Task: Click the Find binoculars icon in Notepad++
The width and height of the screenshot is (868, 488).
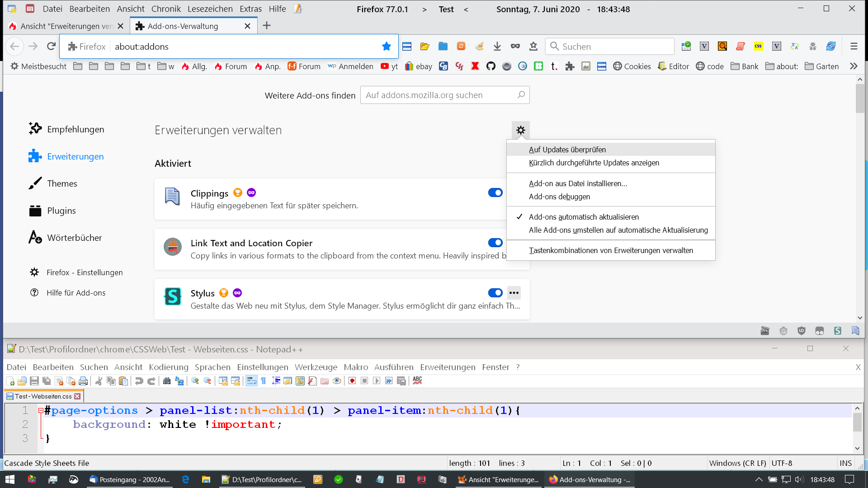Action: click(x=166, y=381)
